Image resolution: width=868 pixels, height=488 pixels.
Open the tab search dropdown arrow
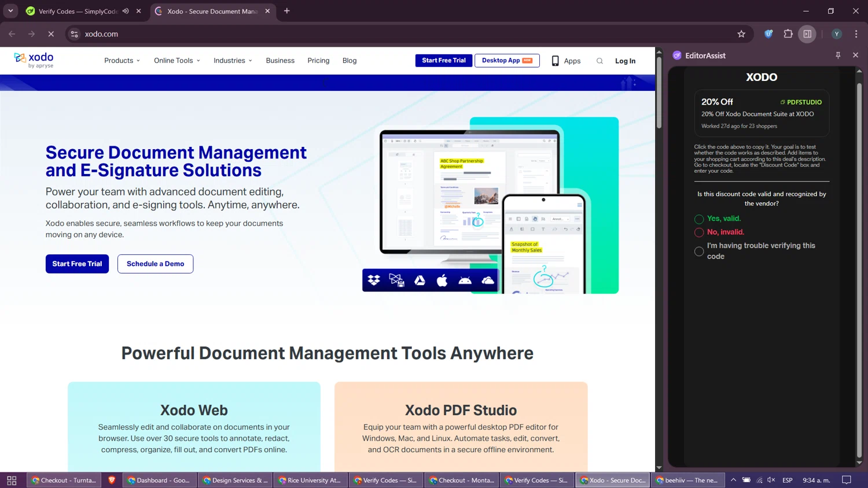click(10, 11)
